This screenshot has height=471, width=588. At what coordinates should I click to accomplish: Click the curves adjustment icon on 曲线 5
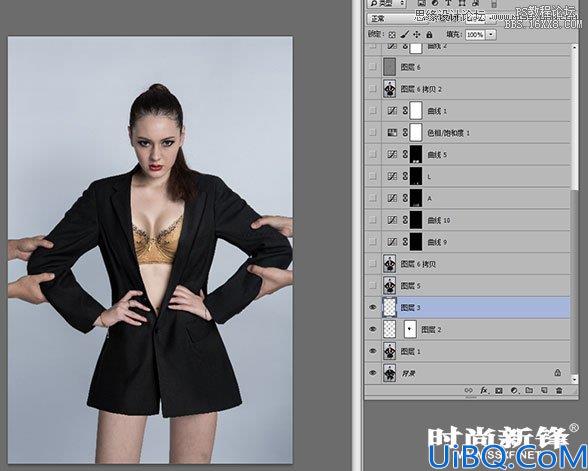tap(392, 154)
